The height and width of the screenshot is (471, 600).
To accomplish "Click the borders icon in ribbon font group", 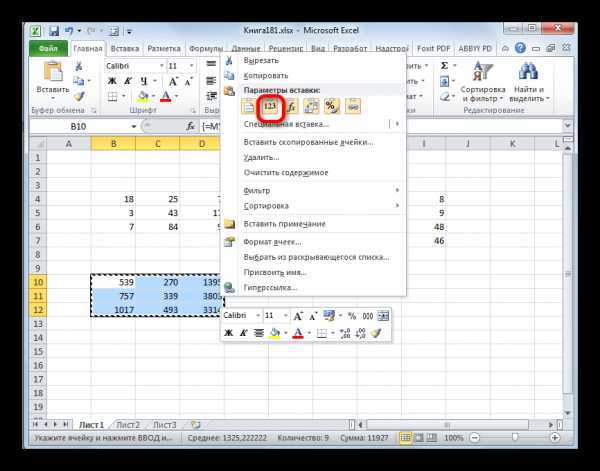I will click(112, 96).
